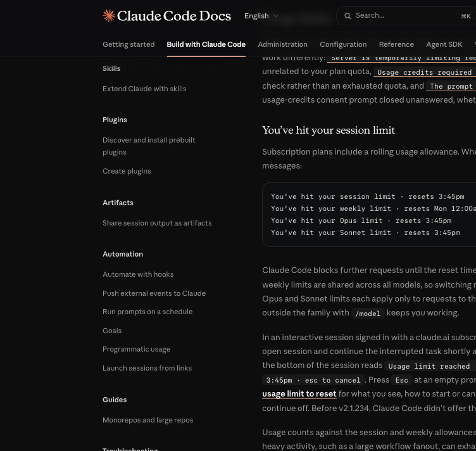Click the 'Usage credits required' code link
The width and height of the screenshot is (476, 451).
pyautogui.click(x=424, y=72)
